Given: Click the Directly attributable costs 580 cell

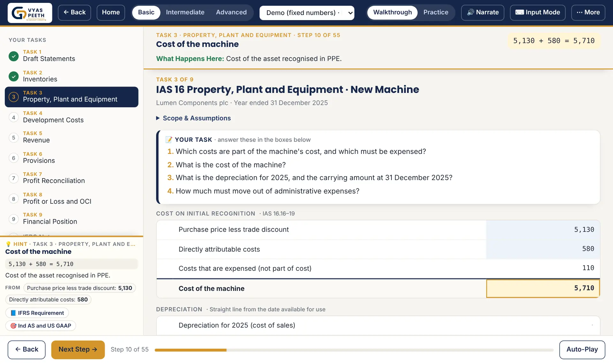Looking at the screenshot, I should point(543,249).
